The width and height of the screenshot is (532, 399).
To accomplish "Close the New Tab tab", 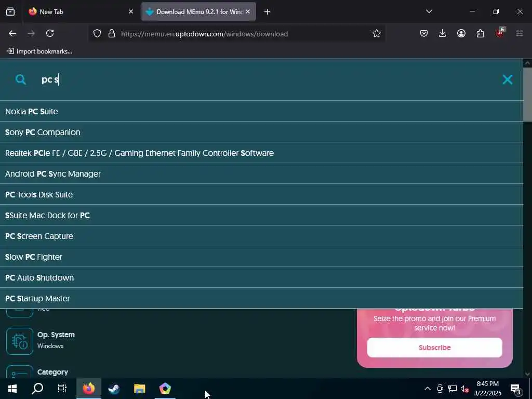I will point(131,11).
